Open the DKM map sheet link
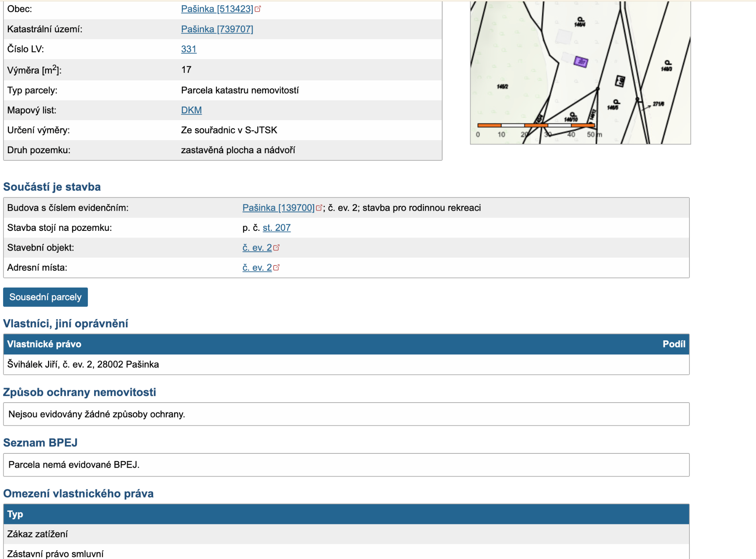 (x=191, y=110)
